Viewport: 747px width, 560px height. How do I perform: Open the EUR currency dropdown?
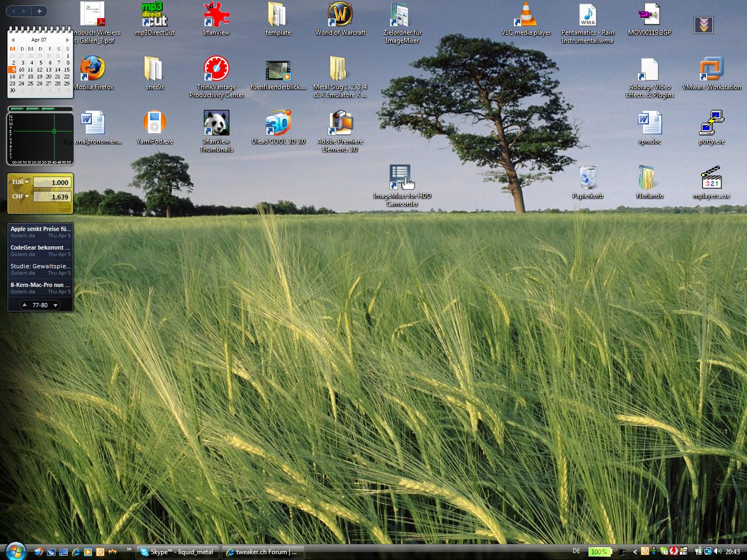pyautogui.click(x=21, y=182)
